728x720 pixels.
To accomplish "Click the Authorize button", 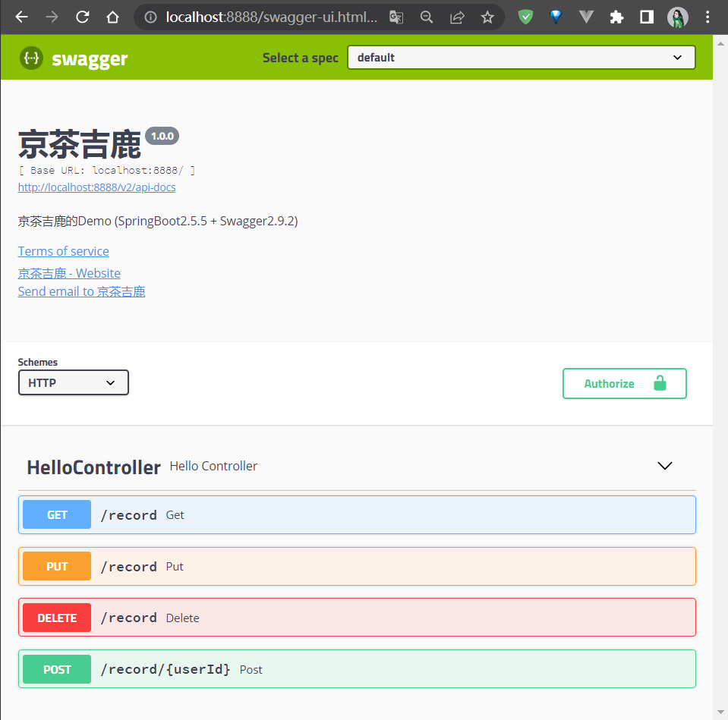I will click(x=625, y=384).
